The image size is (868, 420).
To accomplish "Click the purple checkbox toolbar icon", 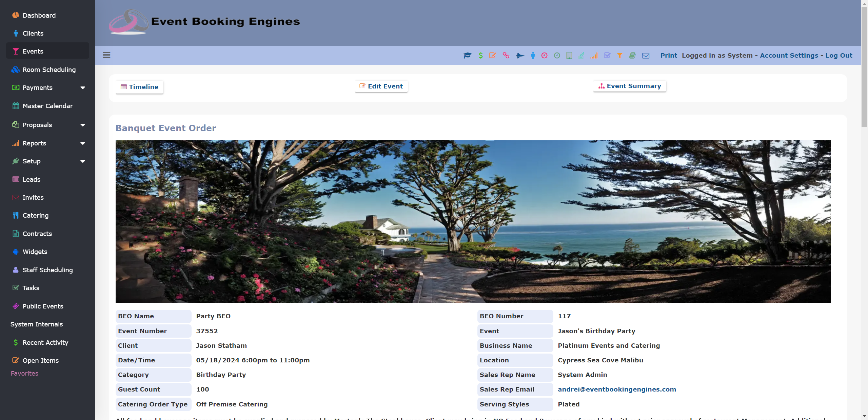I will click(607, 55).
